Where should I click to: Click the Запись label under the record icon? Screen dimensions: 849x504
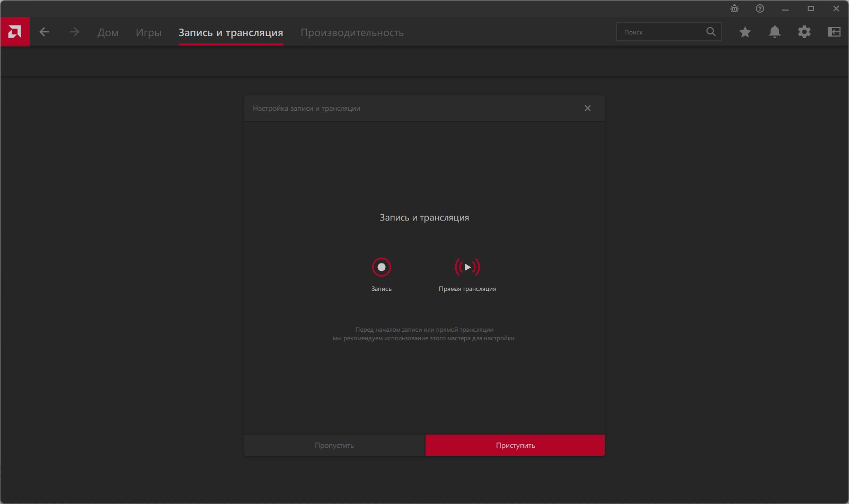click(382, 289)
